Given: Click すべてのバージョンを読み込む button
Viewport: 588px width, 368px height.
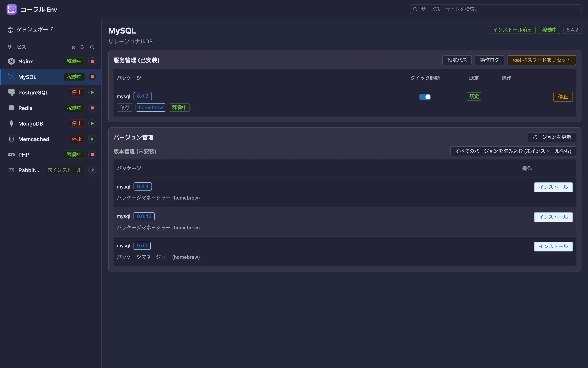Looking at the screenshot, I should coord(513,151).
